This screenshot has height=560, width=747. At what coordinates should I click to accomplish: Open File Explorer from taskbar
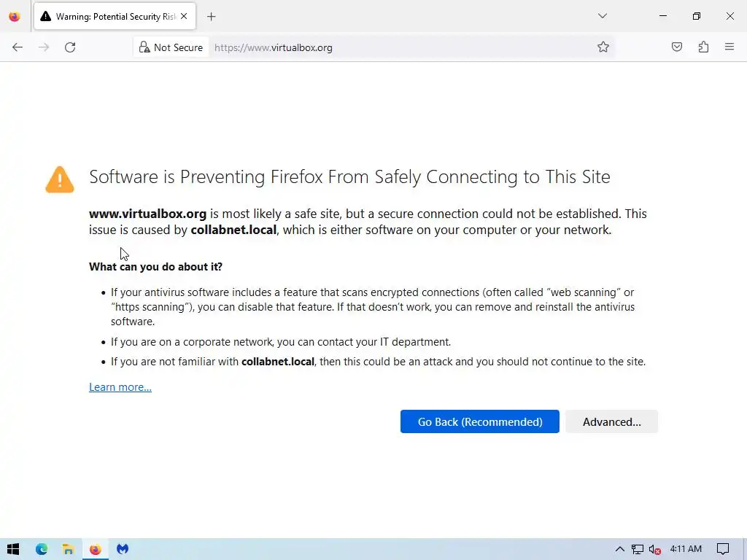[x=68, y=549]
